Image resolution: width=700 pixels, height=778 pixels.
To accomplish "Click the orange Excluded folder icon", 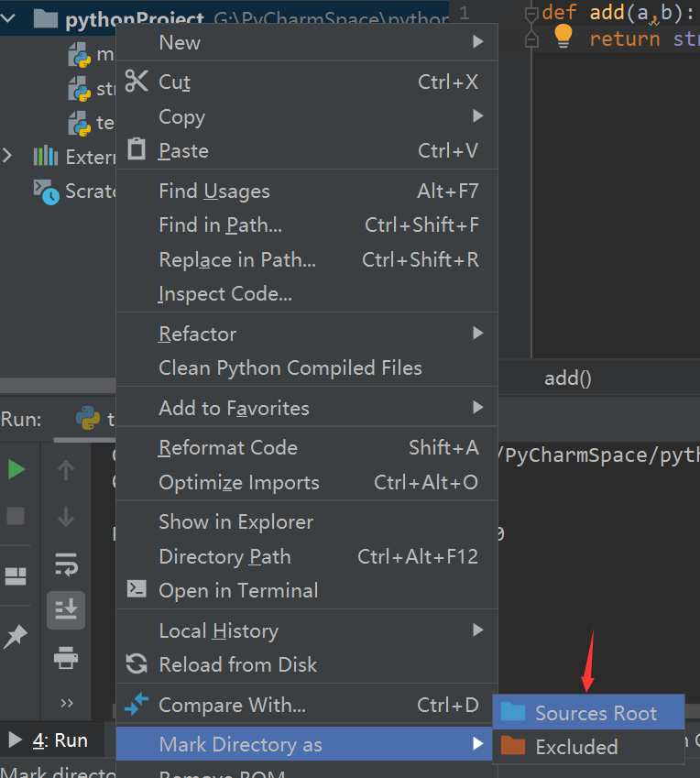I will pyautogui.click(x=513, y=745).
